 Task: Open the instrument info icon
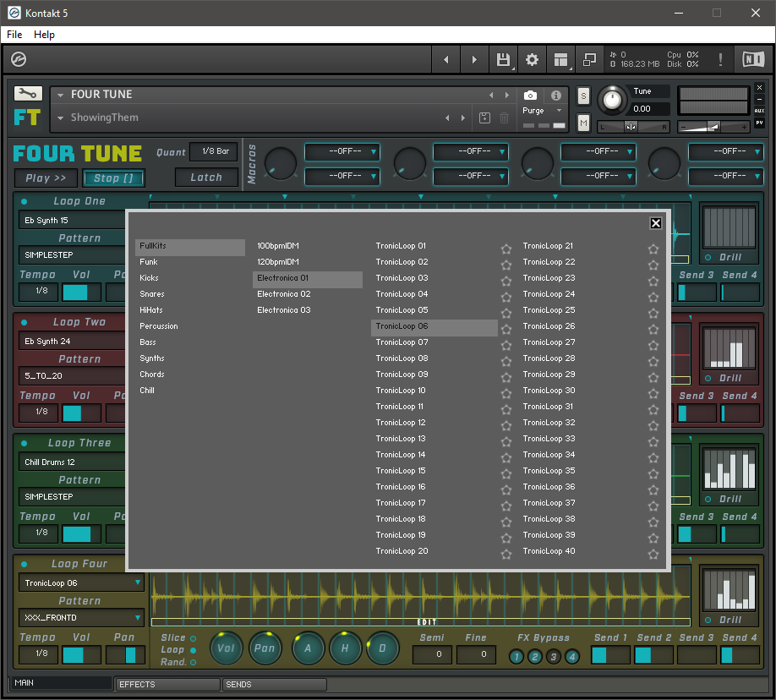[555, 96]
